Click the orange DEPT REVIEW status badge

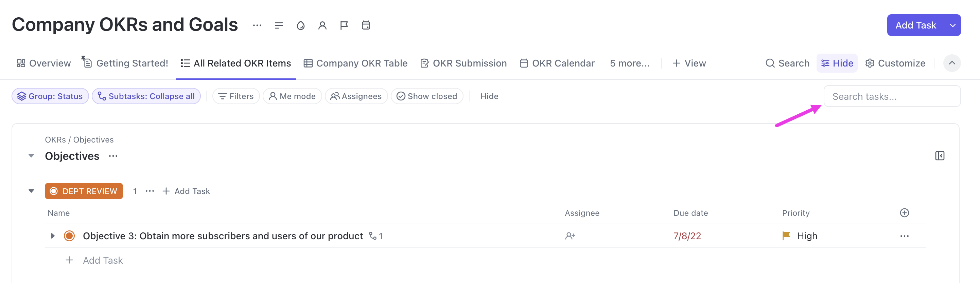pos(84,191)
